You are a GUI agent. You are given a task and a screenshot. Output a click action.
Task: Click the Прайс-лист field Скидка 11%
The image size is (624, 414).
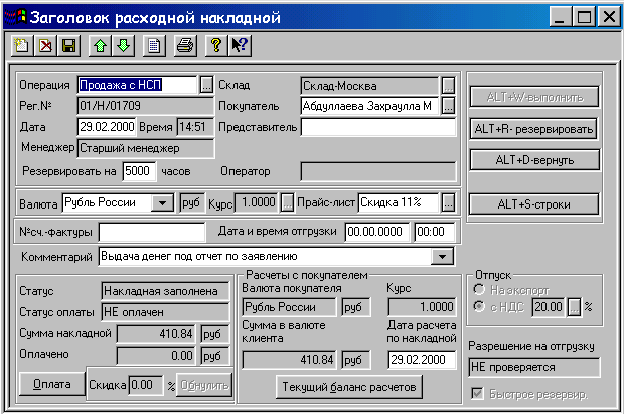399,202
